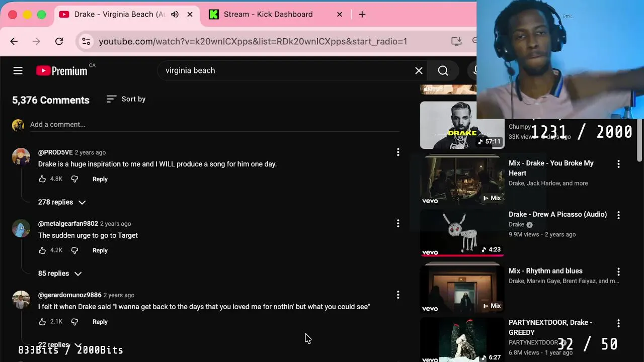Open options menu on @gerardomunoz9886 comment
Screen dimensions: 644x362
pyautogui.click(x=398, y=295)
